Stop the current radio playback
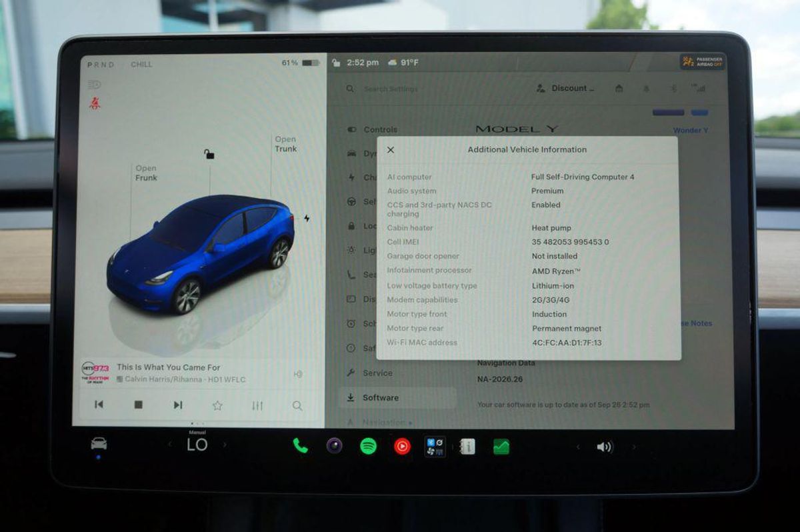800x532 pixels. 139,405
